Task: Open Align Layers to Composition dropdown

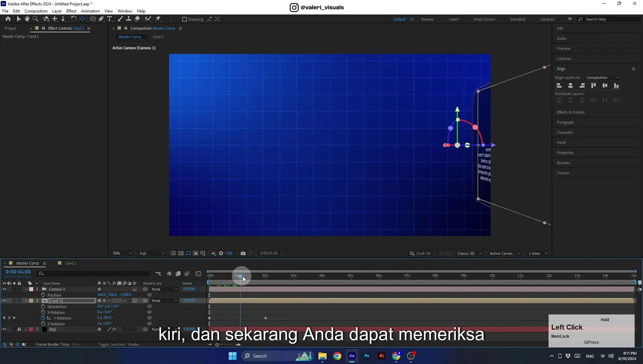Action: (602, 78)
